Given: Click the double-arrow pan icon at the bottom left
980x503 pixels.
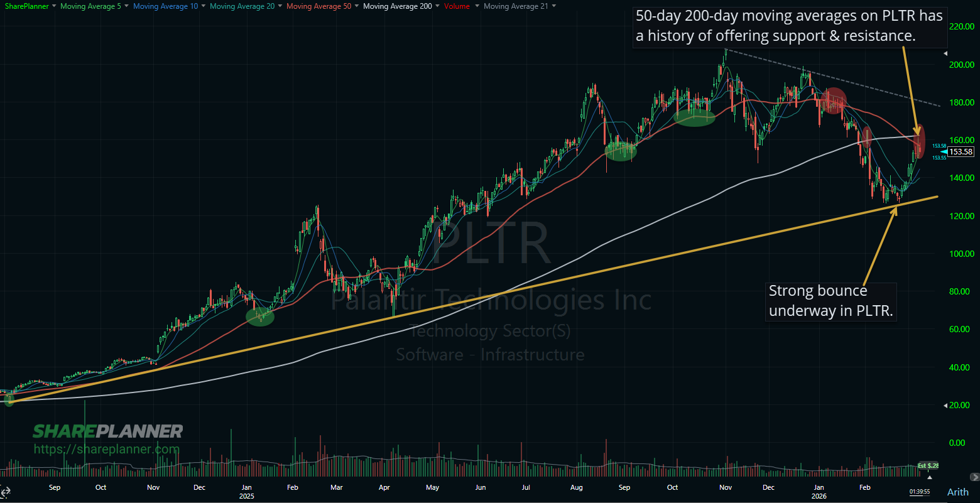Looking at the screenshot, I should coord(5,492).
